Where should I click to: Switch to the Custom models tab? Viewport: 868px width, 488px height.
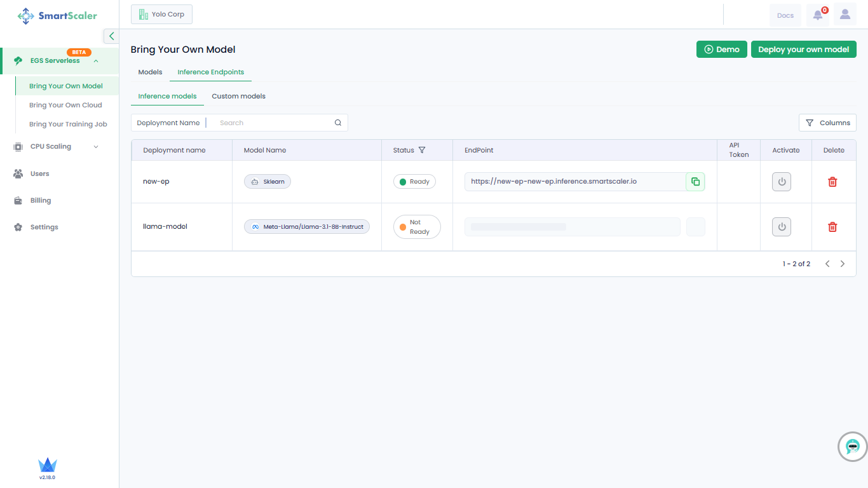238,97
